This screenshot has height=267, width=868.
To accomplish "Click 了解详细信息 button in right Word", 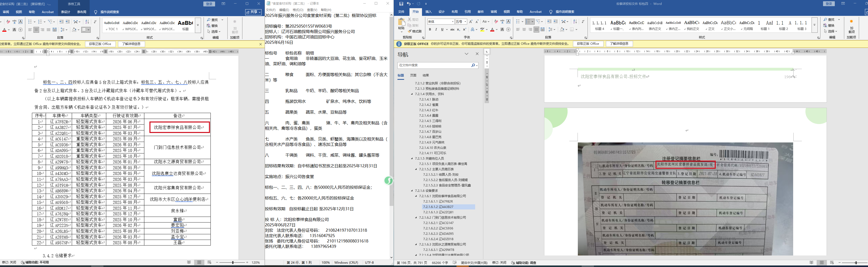I will 619,44.
